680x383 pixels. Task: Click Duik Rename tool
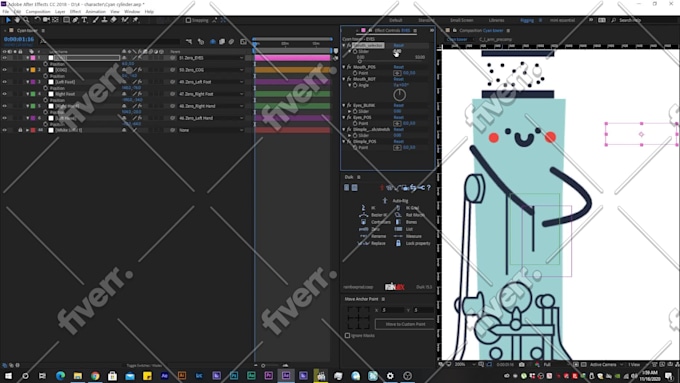[x=363, y=236]
